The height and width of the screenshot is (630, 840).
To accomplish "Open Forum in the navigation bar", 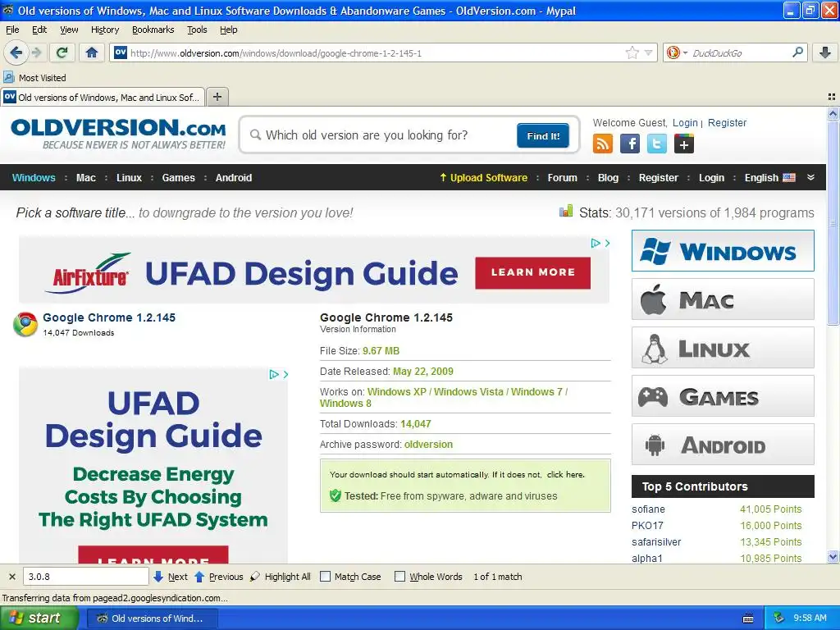I will click(562, 177).
